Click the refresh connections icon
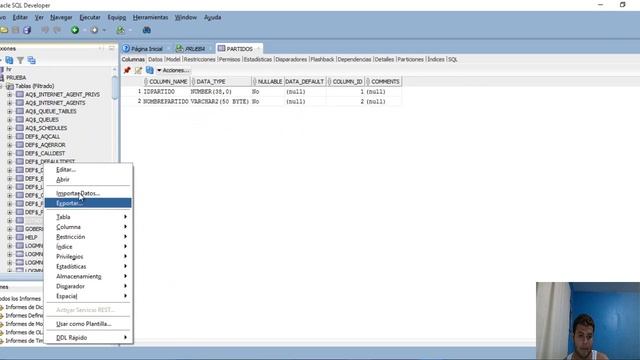The width and height of the screenshot is (640, 360). coord(9,60)
